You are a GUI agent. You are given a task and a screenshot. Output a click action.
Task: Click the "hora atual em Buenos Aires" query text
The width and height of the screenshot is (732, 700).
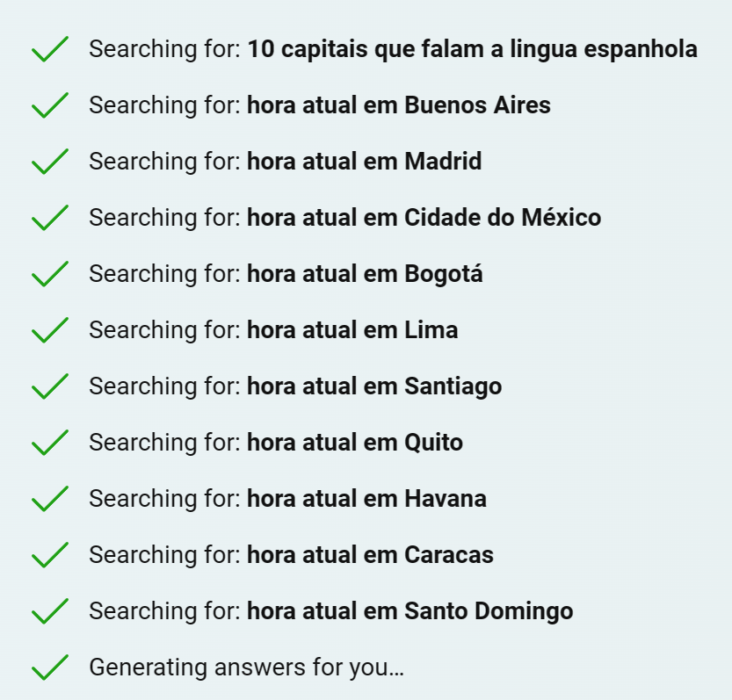tap(398, 105)
